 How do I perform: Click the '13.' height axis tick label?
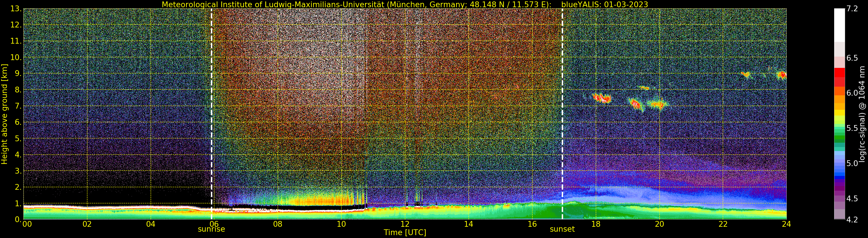coord(16,8)
